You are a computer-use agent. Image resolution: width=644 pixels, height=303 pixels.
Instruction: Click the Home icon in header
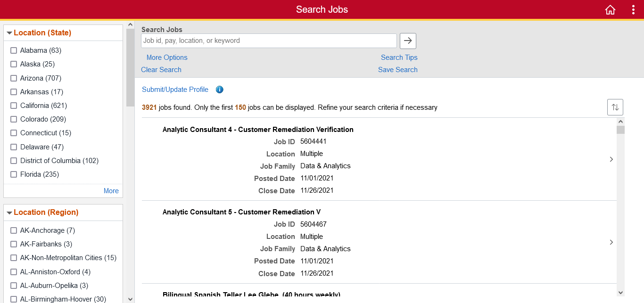pyautogui.click(x=610, y=10)
